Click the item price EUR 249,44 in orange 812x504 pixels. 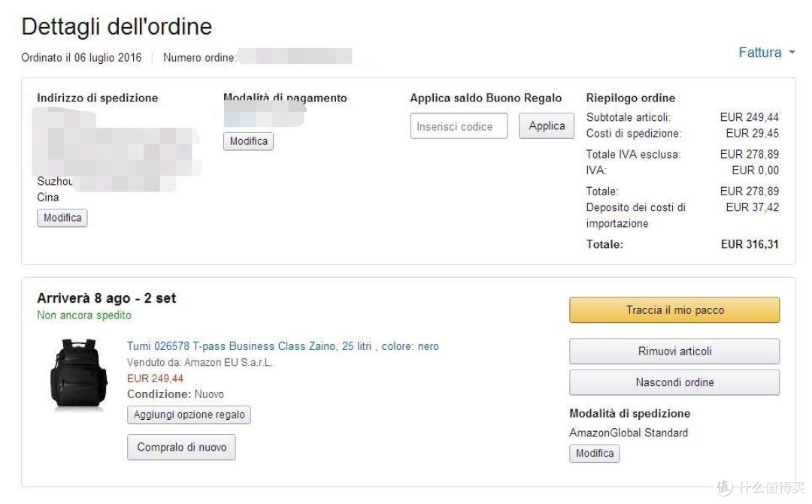click(x=155, y=379)
